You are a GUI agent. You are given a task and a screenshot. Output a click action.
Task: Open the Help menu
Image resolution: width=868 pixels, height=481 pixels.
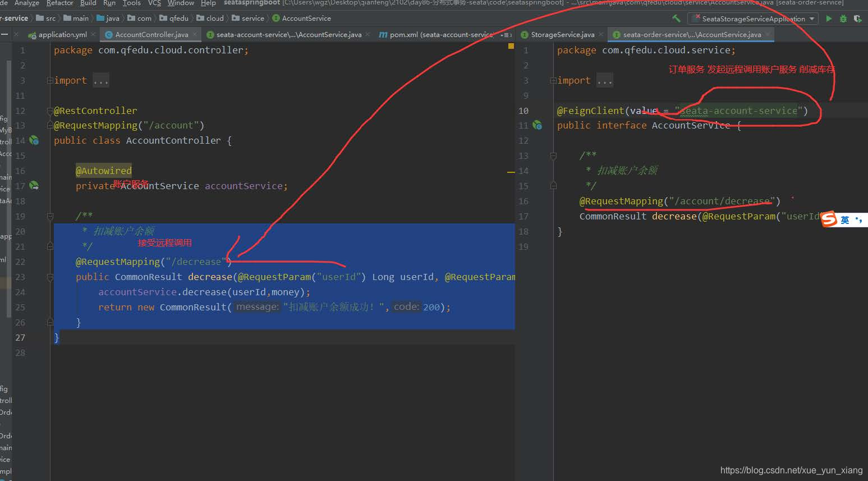point(208,3)
